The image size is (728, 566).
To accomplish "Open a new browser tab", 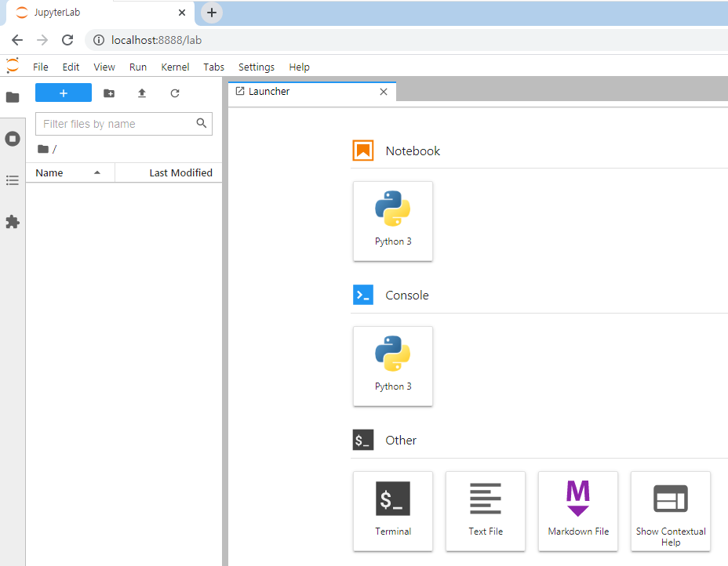I will pyautogui.click(x=212, y=13).
